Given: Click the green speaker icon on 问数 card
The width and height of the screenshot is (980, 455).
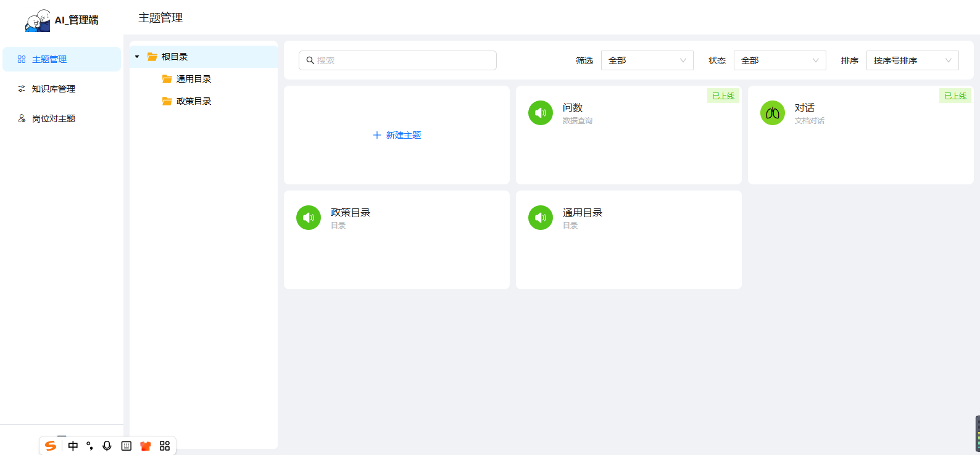Looking at the screenshot, I should [540, 113].
